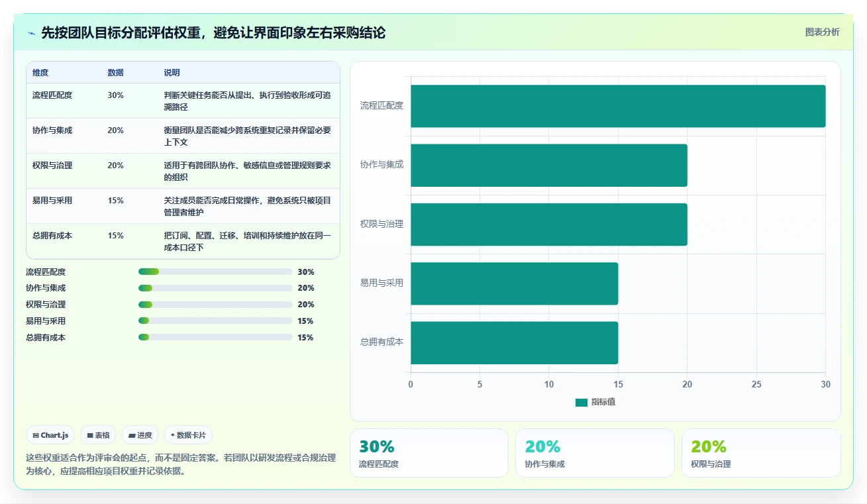Image resolution: width=867 pixels, height=504 pixels.
Task: Click the description starting 判断关键任务能否
Action: pos(248,101)
